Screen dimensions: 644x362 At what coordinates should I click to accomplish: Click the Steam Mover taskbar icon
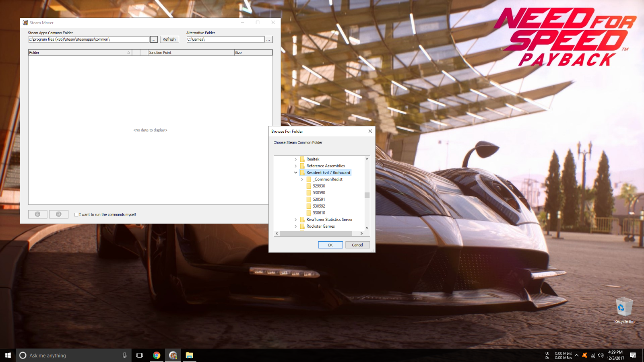click(x=173, y=355)
